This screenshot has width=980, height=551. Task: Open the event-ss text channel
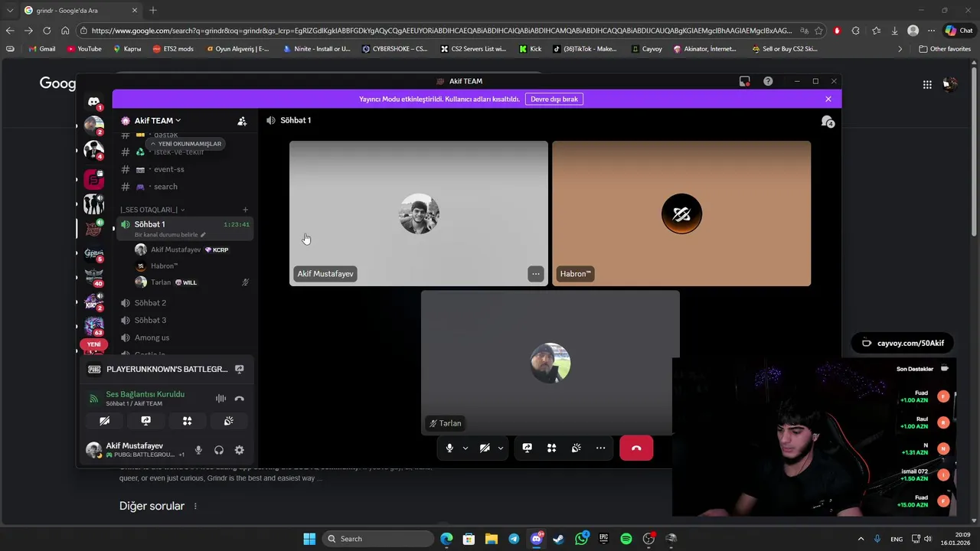click(168, 169)
